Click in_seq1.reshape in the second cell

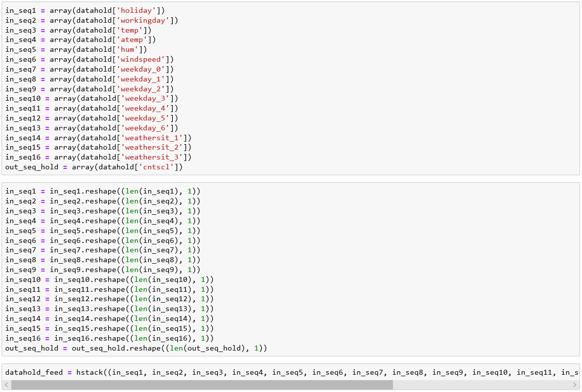pyautogui.click(x=83, y=191)
